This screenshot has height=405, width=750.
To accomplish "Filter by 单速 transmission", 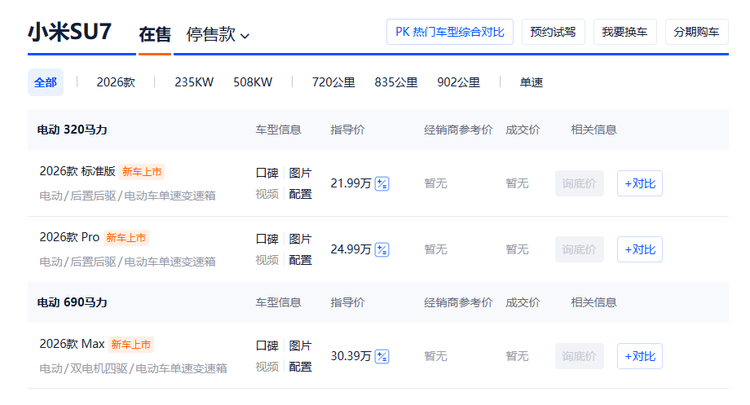I will click(x=532, y=82).
